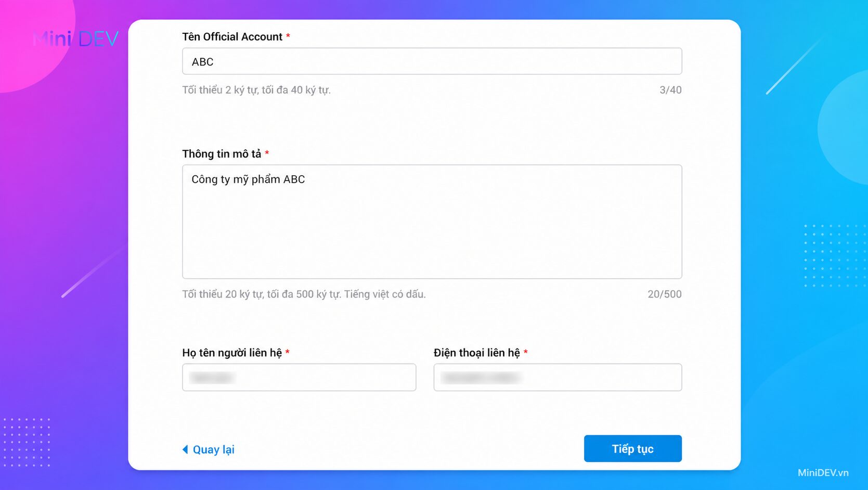Click the Tên Official Account input field
The height and width of the screenshot is (490, 868).
click(432, 61)
